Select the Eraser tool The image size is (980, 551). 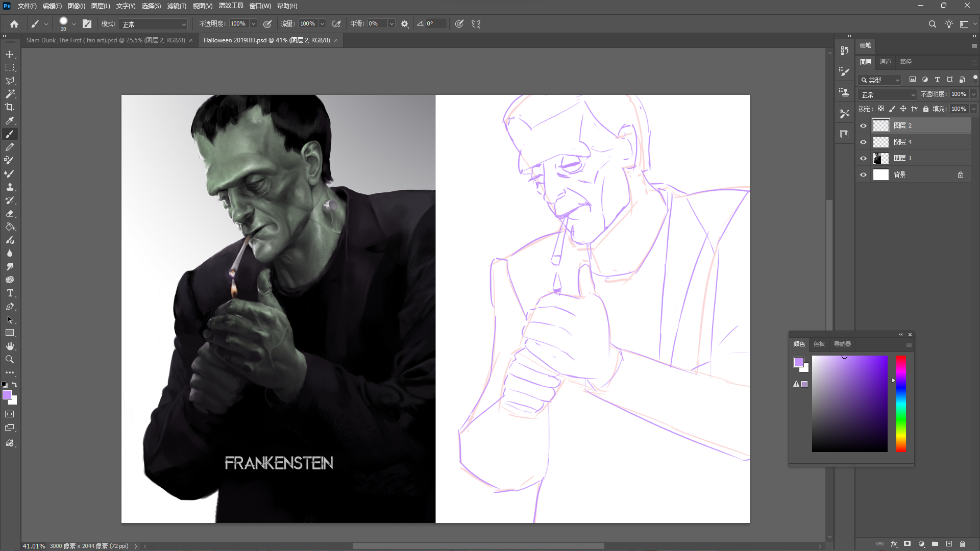10,214
